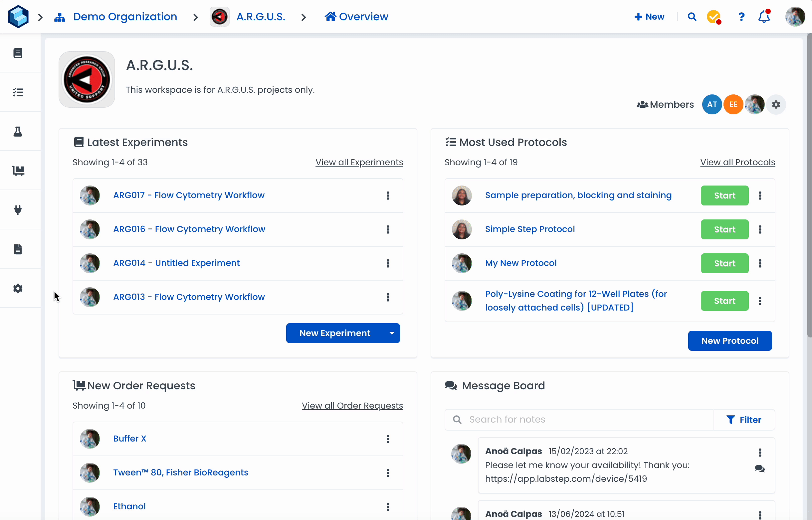Click the notifications bell icon
Screen dimensions: 812x520
[764, 17]
